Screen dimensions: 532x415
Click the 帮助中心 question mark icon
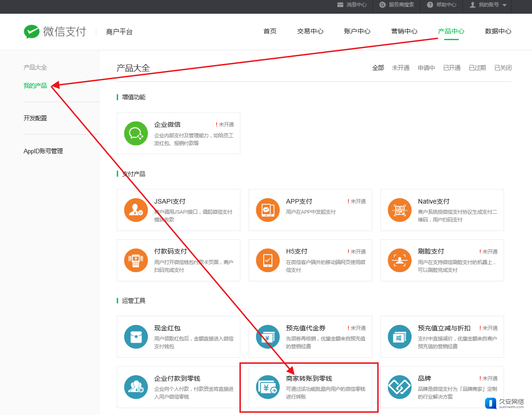tap(430, 5)
